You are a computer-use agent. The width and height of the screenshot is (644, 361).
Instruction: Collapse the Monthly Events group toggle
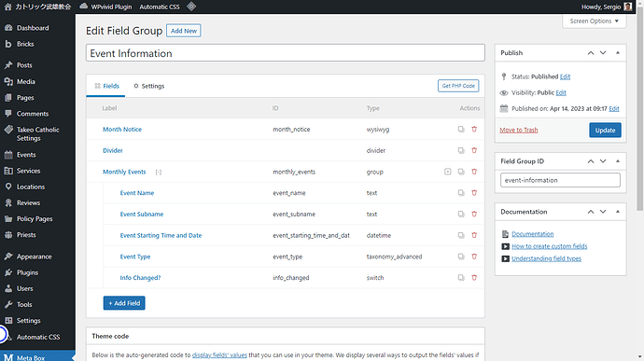click(x=159, y=172)
